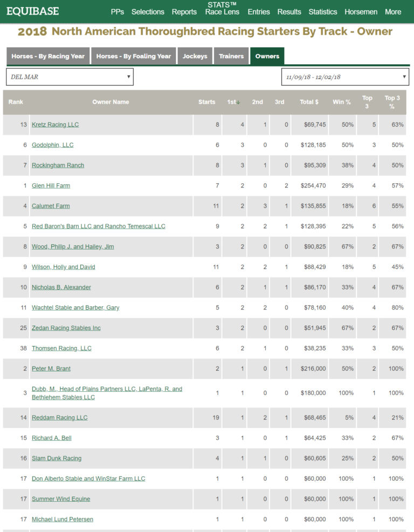Open the Kretz Racing LLC owner link

[x=55, y=125]
